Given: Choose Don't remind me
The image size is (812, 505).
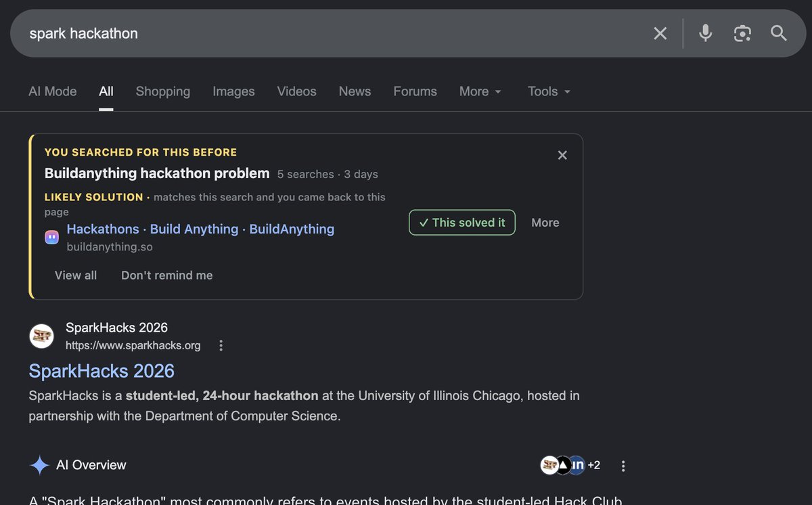Looking at the screenshot, I should (x=167, y=276).
